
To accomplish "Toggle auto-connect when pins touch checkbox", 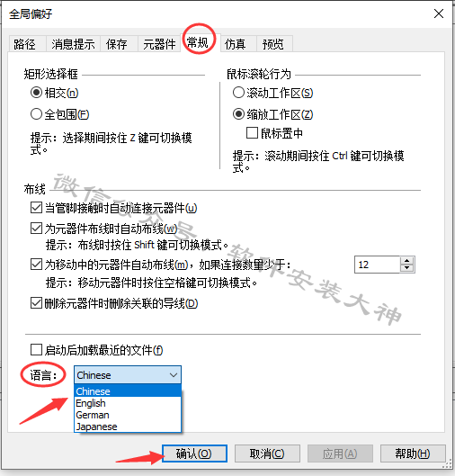I will (36, 208).
